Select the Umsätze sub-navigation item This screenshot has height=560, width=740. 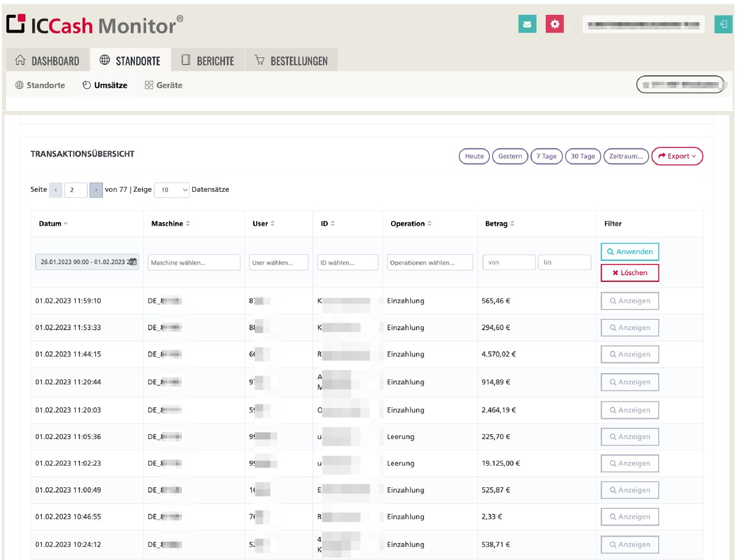(105, 85)
